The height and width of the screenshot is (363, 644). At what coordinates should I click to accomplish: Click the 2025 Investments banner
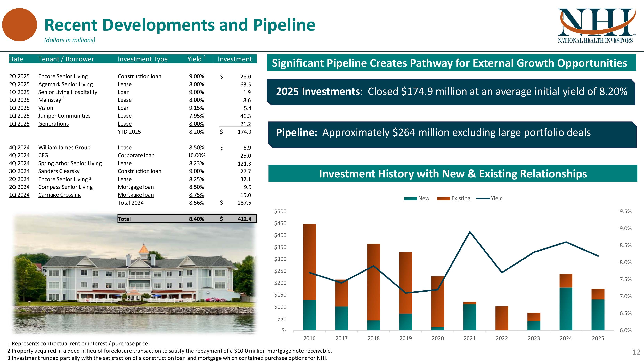(x=451, y=92)
